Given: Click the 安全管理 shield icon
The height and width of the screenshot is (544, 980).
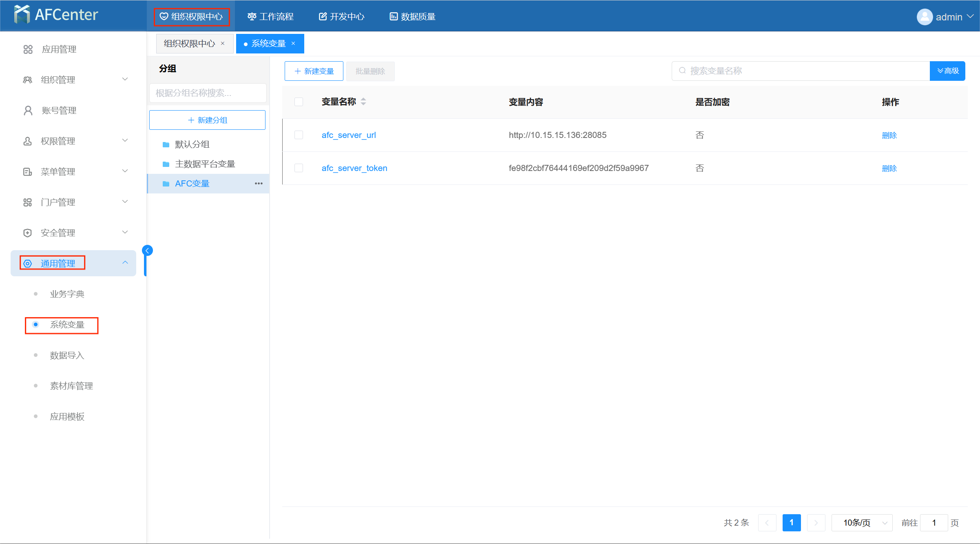Looking at the screenshot, I should pyautogui.click(x=27, y=233).
